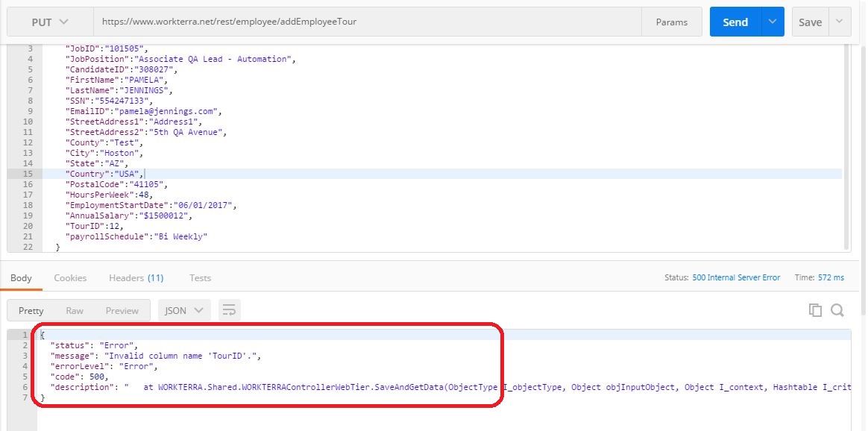Click the request URL input field

tap(367, 22)
